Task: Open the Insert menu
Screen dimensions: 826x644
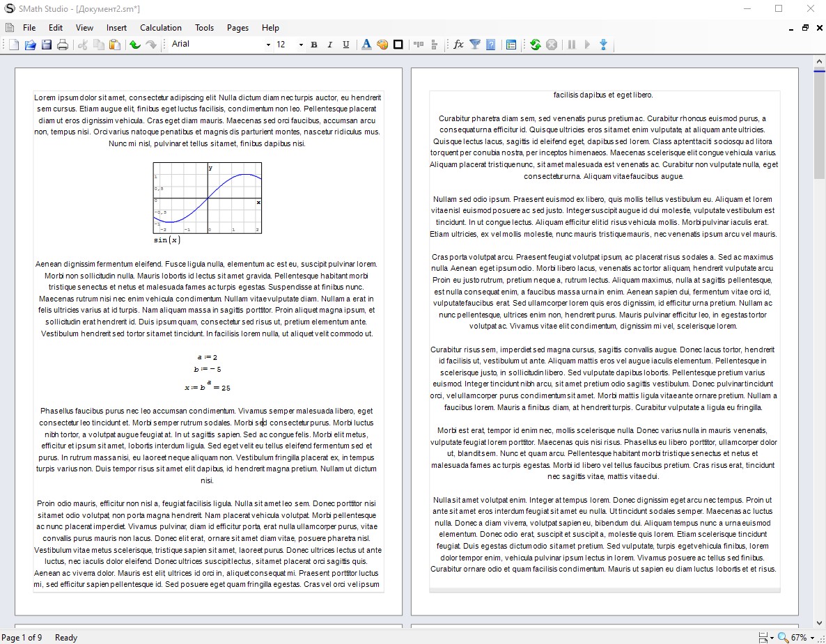Action: (116, 28)
